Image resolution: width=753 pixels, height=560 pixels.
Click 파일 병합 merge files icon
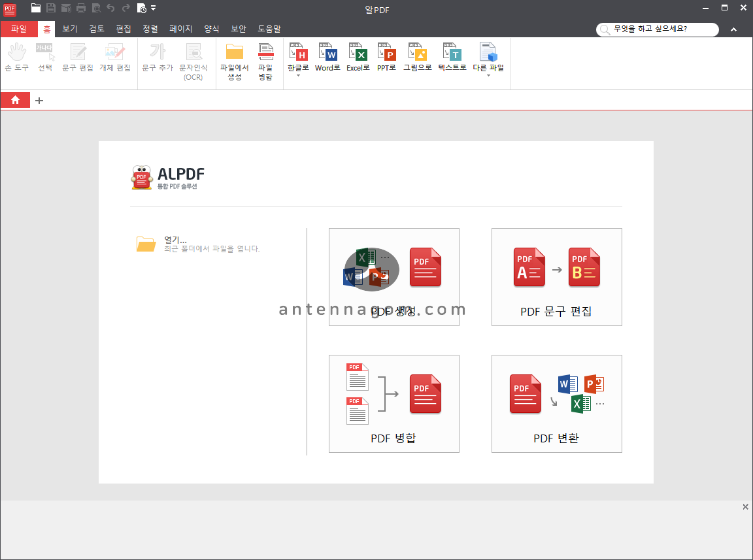(265, 61)
